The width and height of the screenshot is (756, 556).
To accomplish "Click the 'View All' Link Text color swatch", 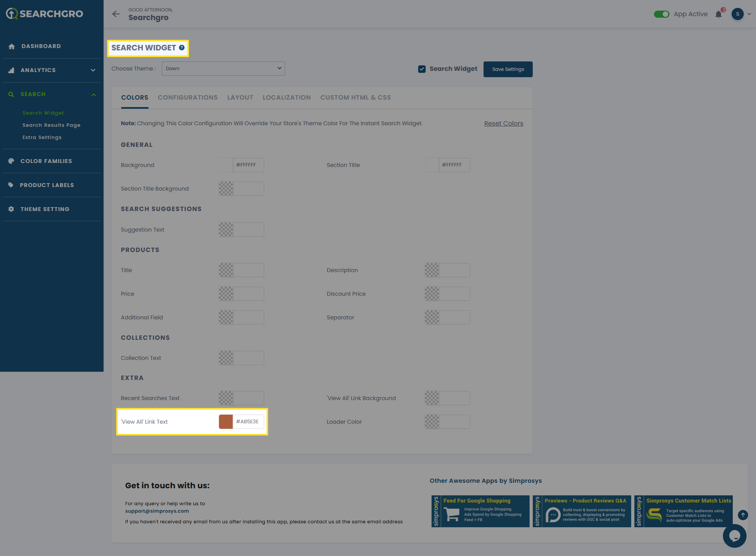I will pyautogui.click(x=226, y=422).
